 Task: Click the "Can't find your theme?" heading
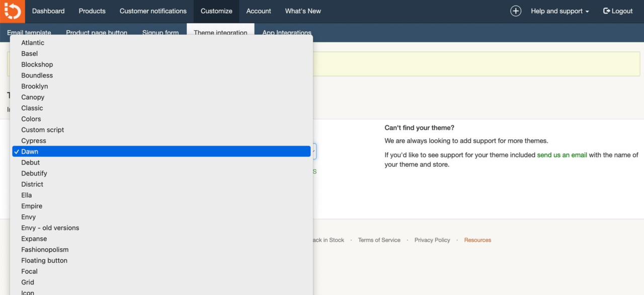click(420, 128)
